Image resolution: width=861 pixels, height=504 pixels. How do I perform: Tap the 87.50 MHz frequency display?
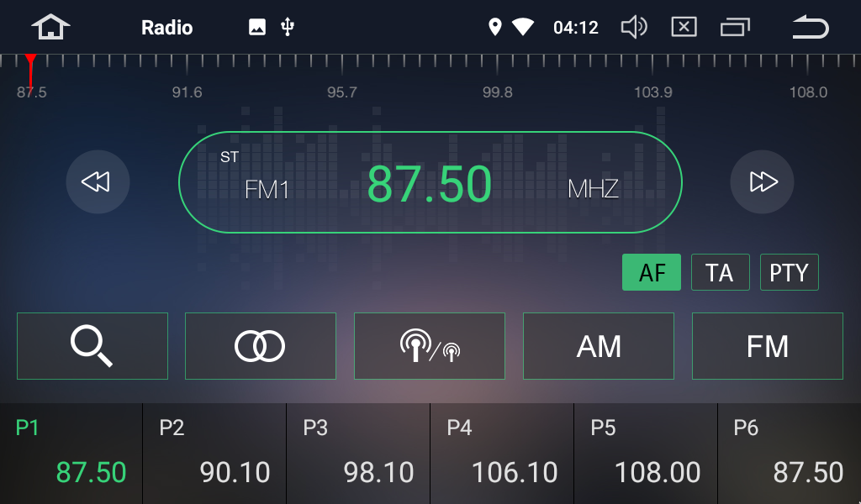(430, 183)
